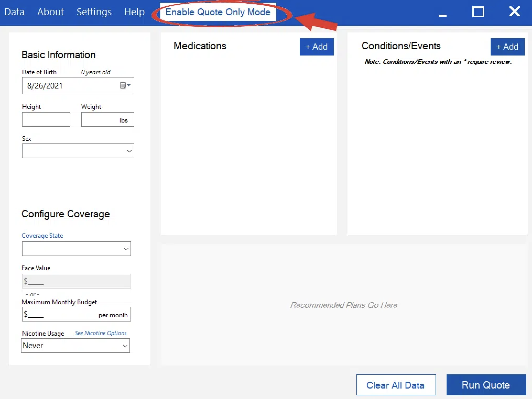Maximize the application window
Viewport: 532px width, 399px height.
pos(478,12)
